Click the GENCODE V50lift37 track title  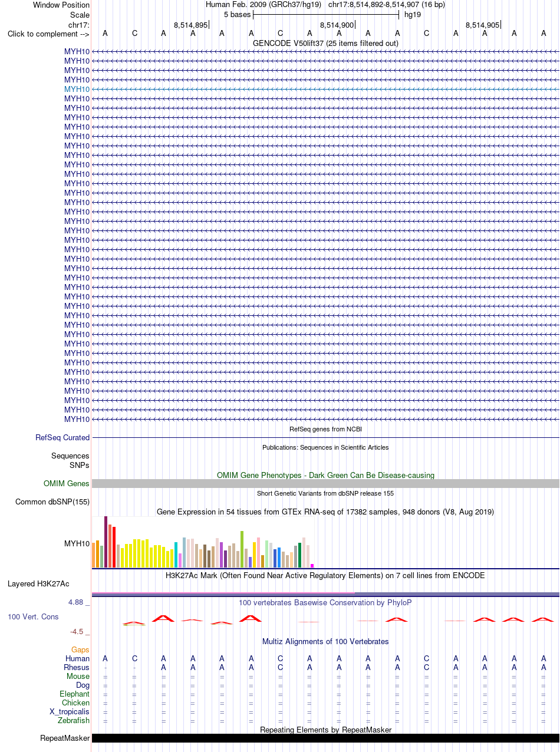pyautogui.click(x=325, y=43)
